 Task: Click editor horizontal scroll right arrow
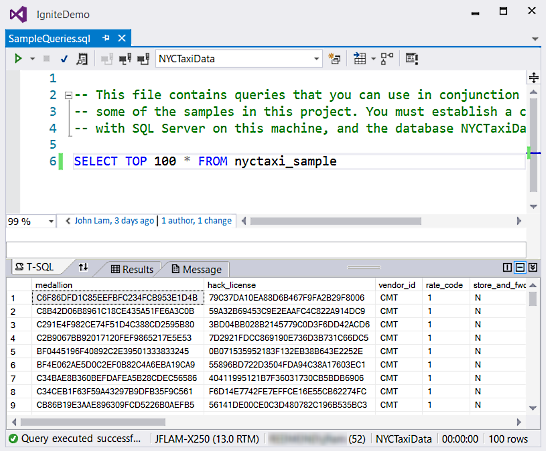(x=518, y=221)
